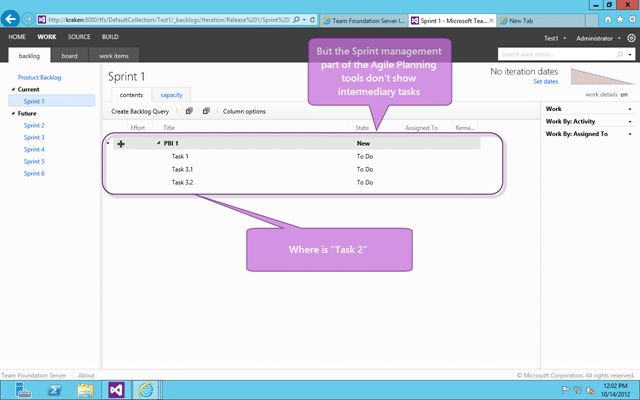Screen dimensions: 640x400
Task: Open the Test1 project dropdown
Action: (555, 38)
